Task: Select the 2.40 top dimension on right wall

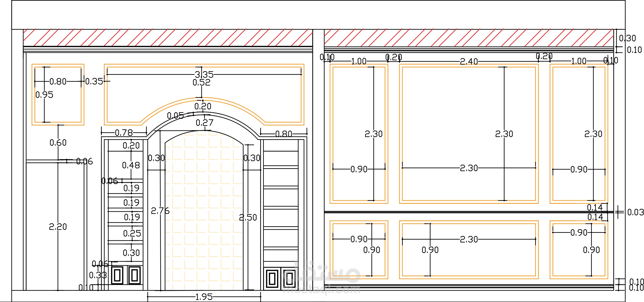Action: pos(469,61)
